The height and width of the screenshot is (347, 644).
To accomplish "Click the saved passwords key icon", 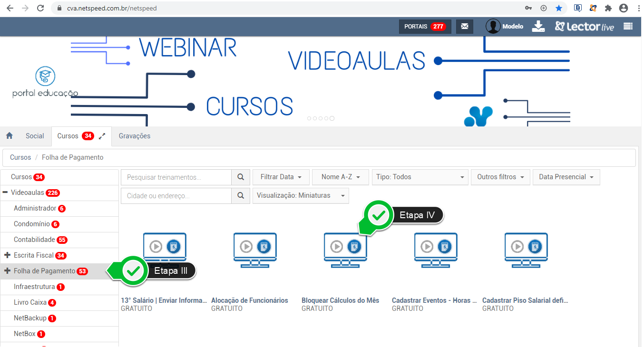I will [528, 8].
